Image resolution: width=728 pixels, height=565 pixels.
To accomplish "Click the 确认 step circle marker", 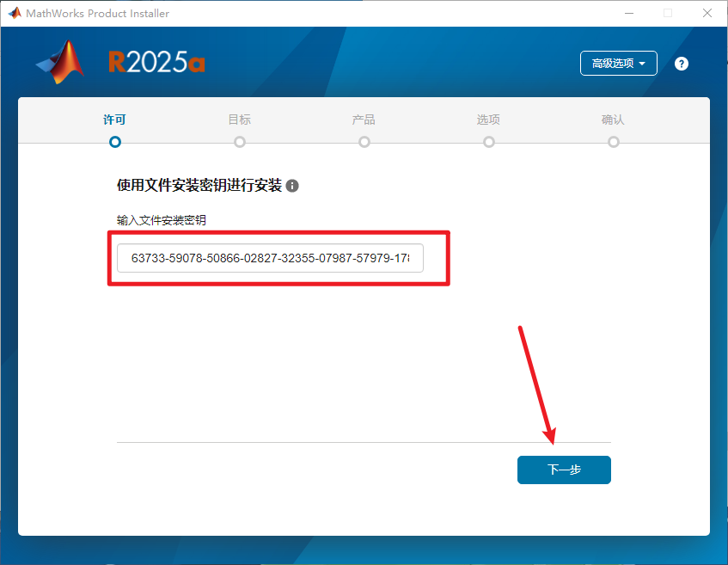I will [614, 142].
